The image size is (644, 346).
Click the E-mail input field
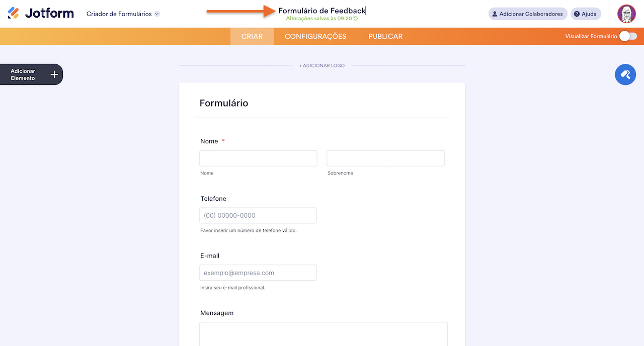tap(258, 273)
